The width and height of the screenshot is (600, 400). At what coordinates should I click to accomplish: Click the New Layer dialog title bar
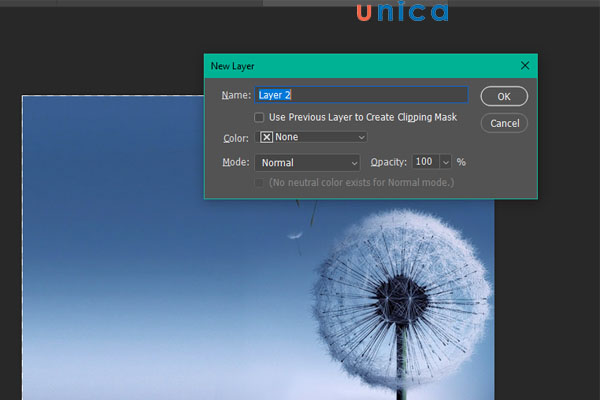(x=370, y=66)
